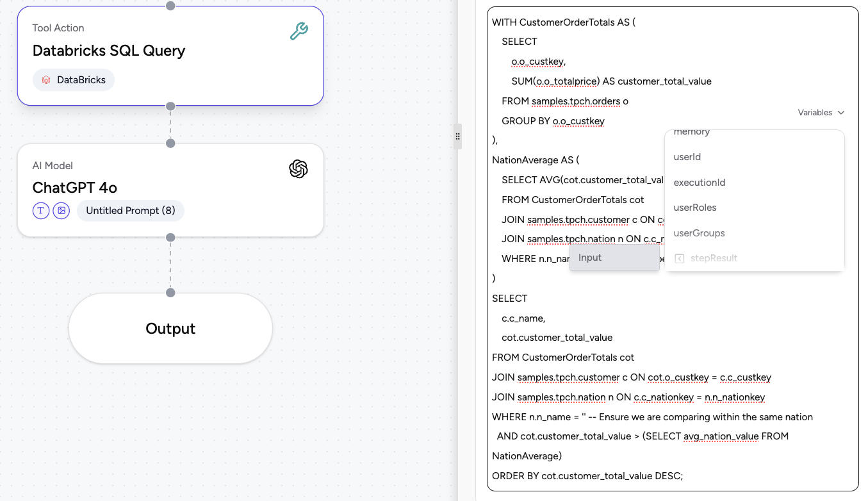Click the Input submenu item
Viewport: 868px width, 501px height.
click(614, 258)
